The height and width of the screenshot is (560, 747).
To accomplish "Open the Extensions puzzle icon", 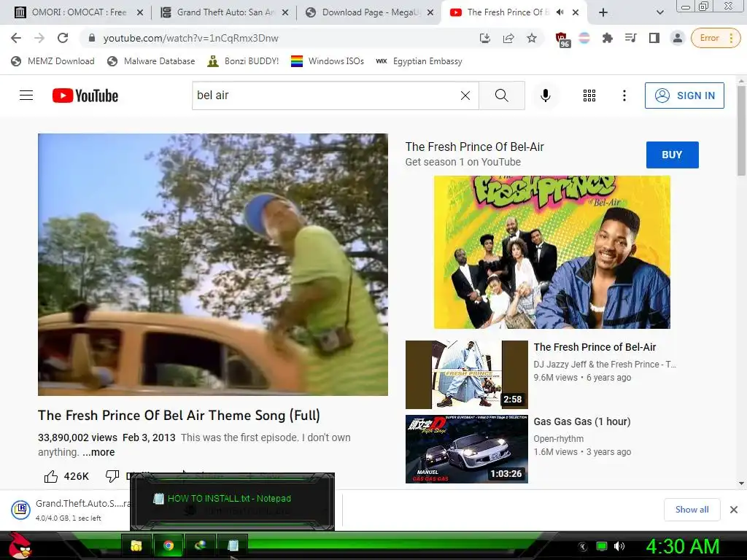I will coord(608,38).
